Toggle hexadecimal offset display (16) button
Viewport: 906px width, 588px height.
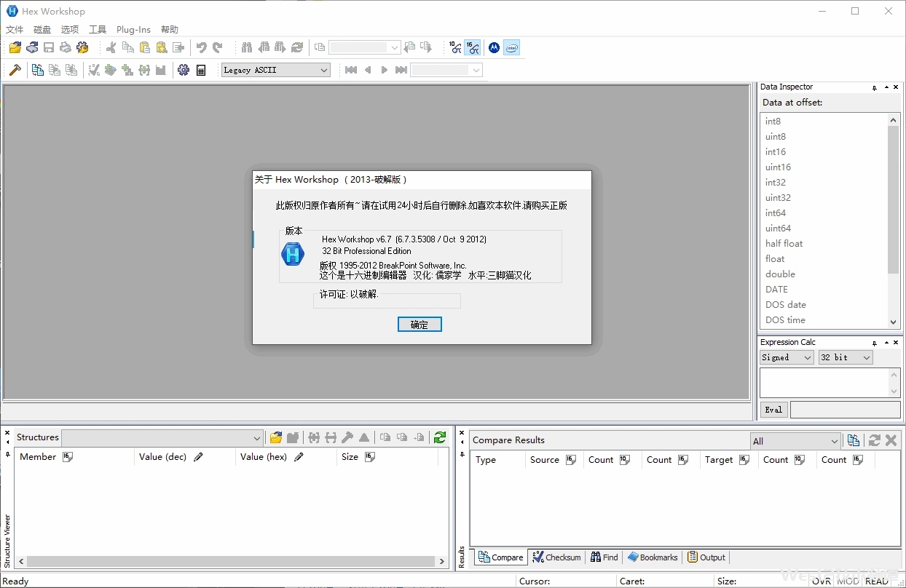coord(473,48)
